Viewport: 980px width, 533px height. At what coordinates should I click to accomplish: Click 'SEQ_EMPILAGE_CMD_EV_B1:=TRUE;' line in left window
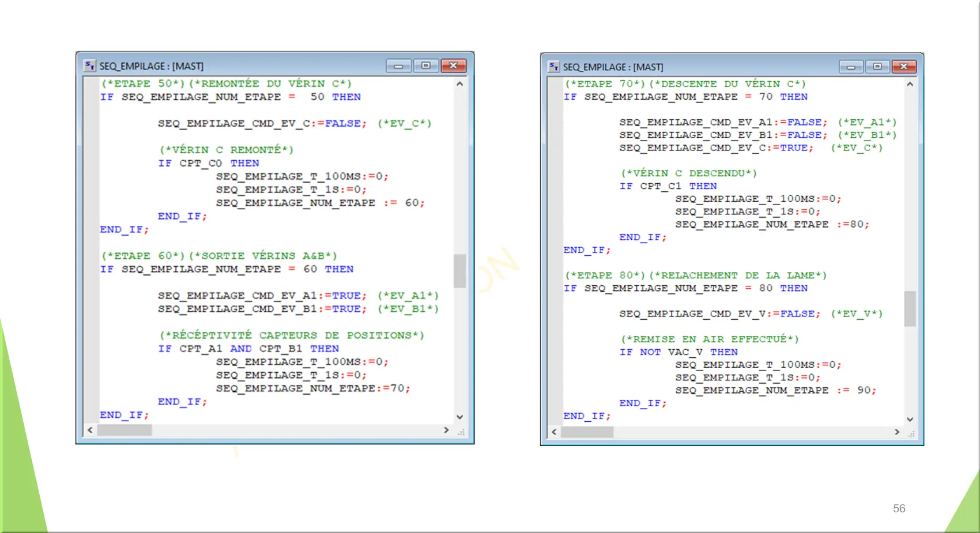(262, 309)
